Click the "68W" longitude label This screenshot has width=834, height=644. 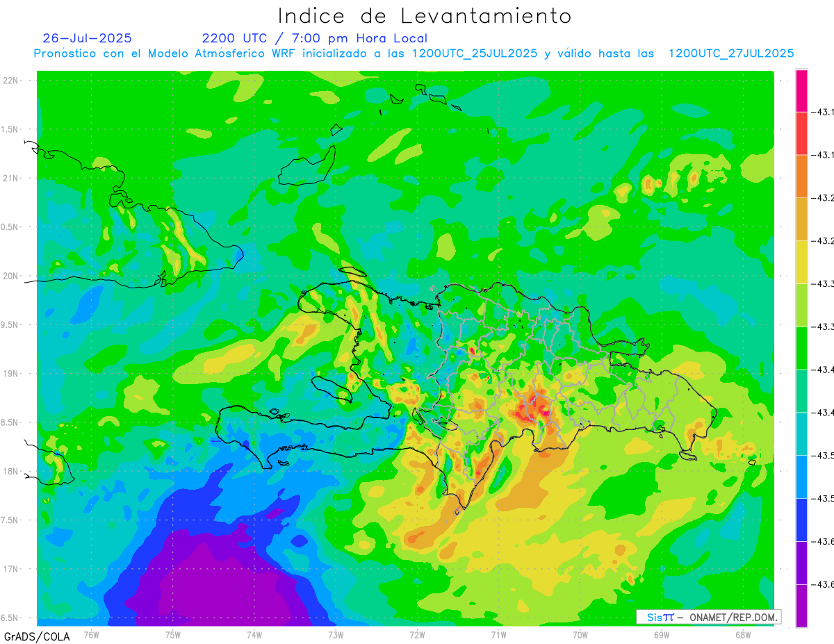[742, 634]
